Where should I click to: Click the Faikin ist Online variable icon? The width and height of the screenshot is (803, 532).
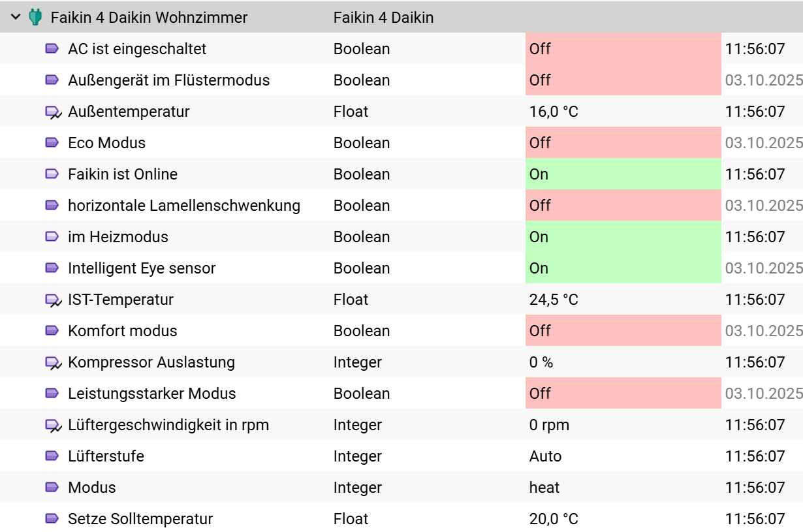click(x=52, y=174)
